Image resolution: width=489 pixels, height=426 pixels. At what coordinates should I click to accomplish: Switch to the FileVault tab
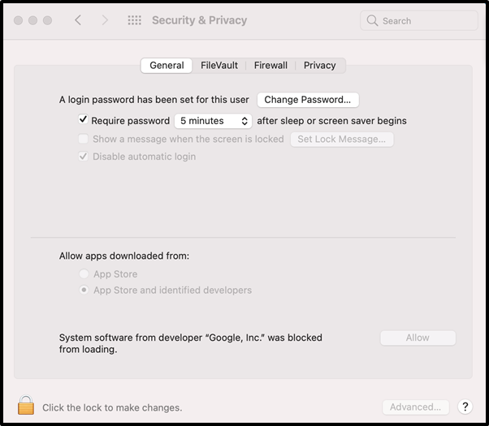219,65
